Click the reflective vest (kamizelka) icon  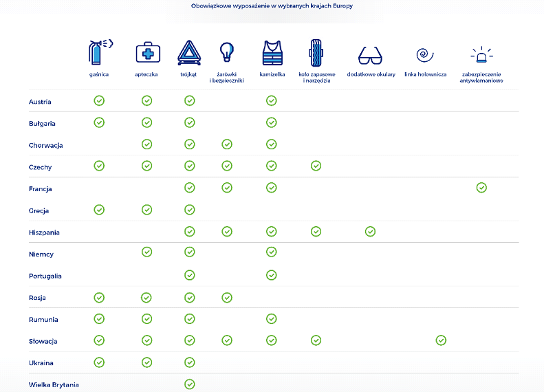point(272,53)
